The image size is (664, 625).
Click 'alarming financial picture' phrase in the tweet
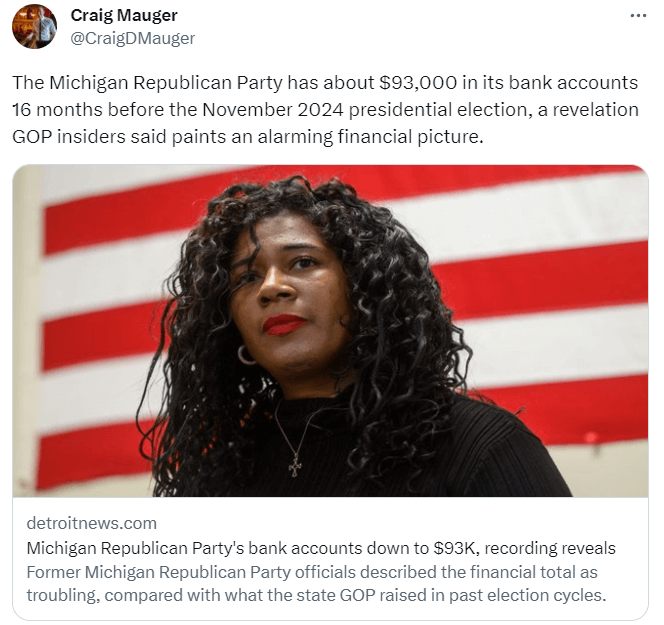pos(370,137)
